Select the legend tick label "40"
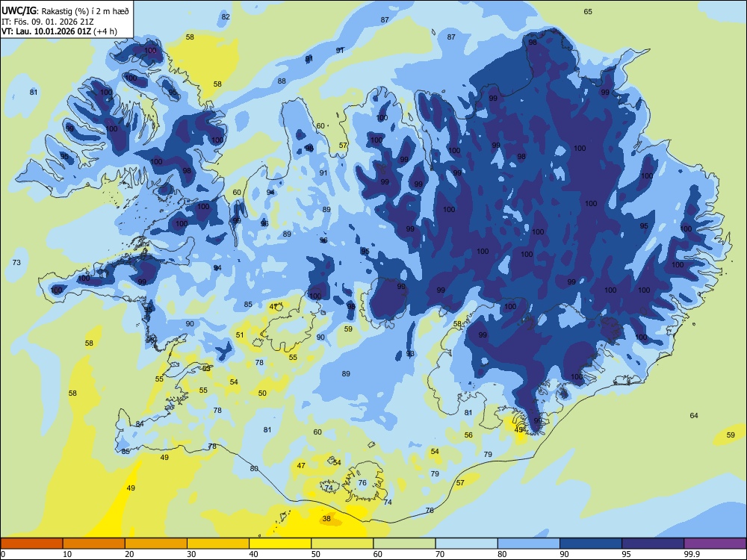 click(254, 554)
